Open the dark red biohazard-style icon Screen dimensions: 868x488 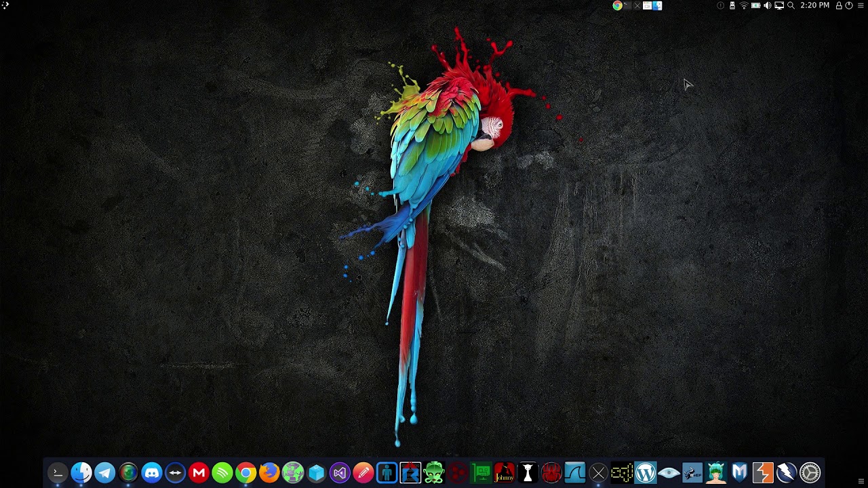point(458,472)
